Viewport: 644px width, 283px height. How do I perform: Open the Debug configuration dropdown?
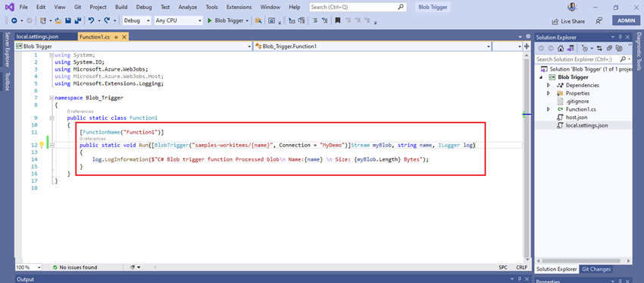point(137,20)
